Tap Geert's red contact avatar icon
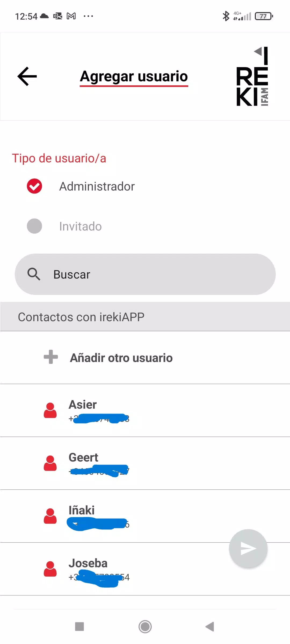Image resolution: width=290 pixels, height=644 pixels. [50, 463]
